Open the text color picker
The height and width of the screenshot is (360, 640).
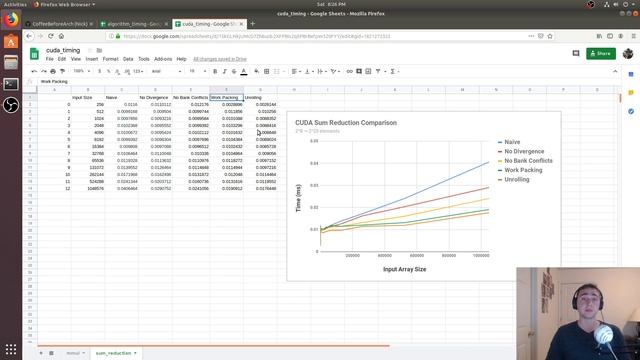[x=244, y=71]
